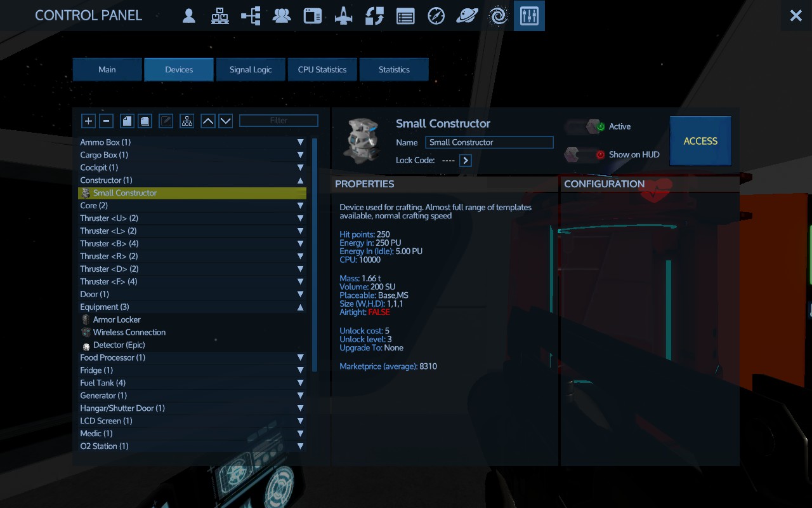Click the Food Processor (1) row
The image size is (812, 508).
pos(192,358)
